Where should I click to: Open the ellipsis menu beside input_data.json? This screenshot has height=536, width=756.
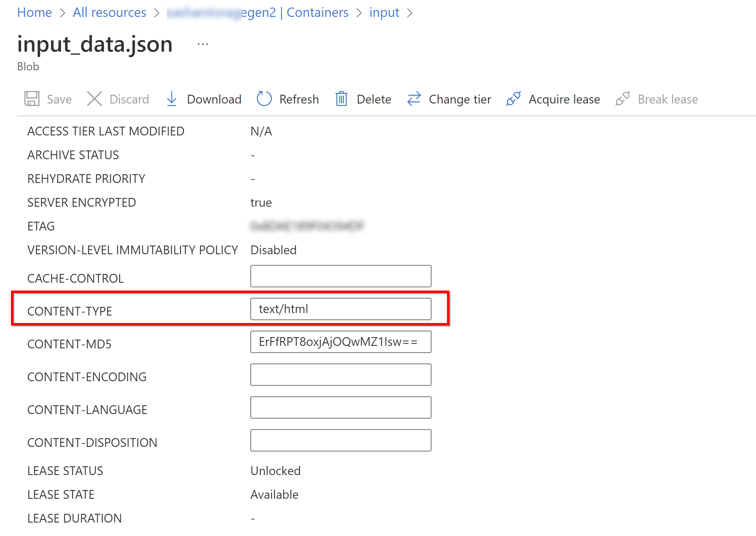coord(202,43)
